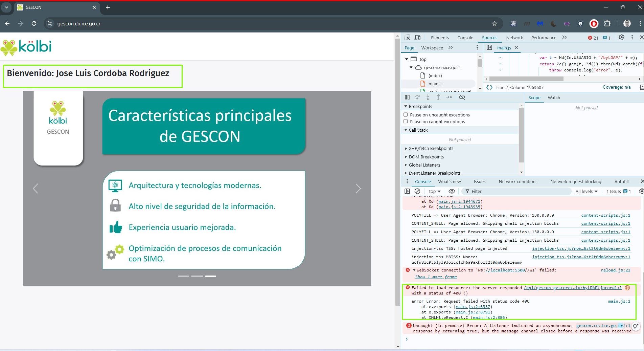Expand the XHR/fetch Breakpoints section
Image resolution: width=644 pixels, height=351 pixels.
[431, 148]
